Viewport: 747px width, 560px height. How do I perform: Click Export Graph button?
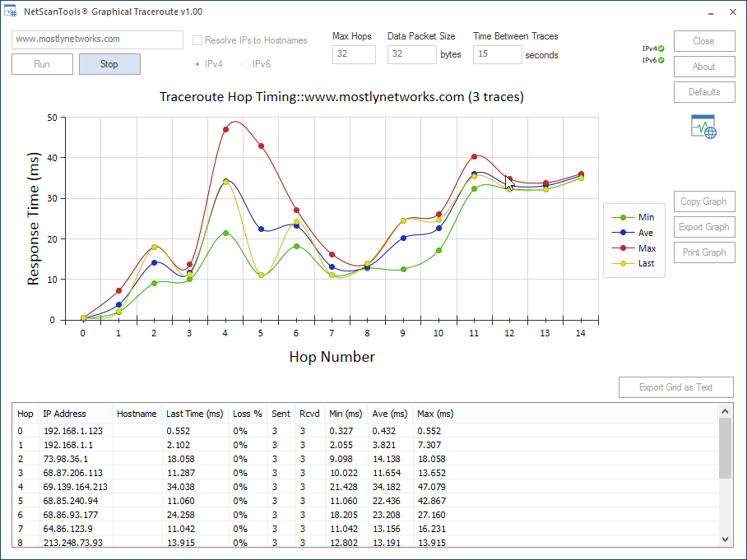(x=704, y=227)
